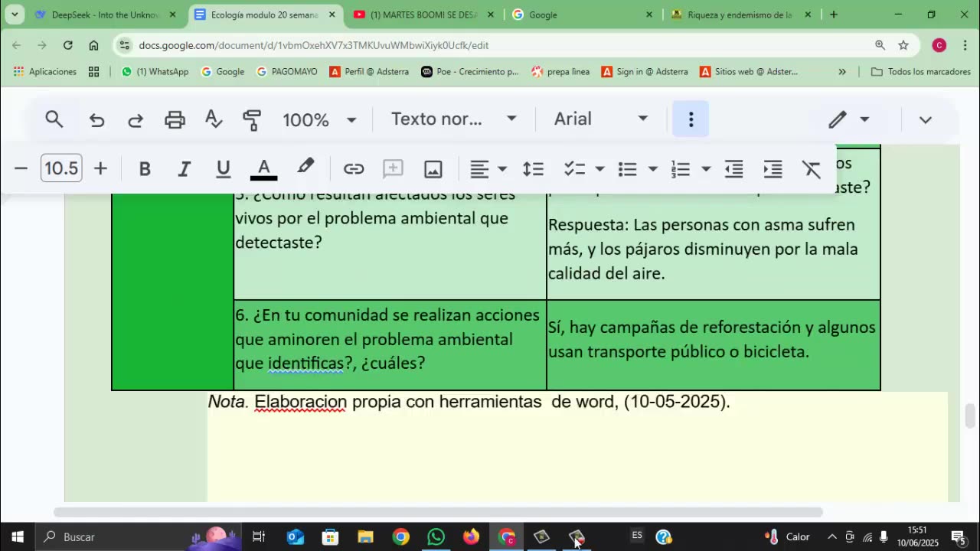
Task: Open line and paragraph spacing options
Action: [x=533, y=168]
